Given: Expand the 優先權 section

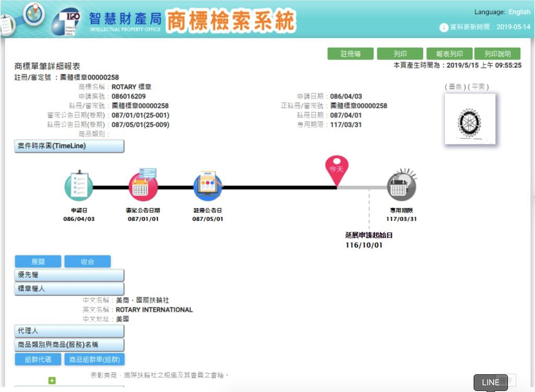Looking at the screenshot, I should click(x=69, y=275).
